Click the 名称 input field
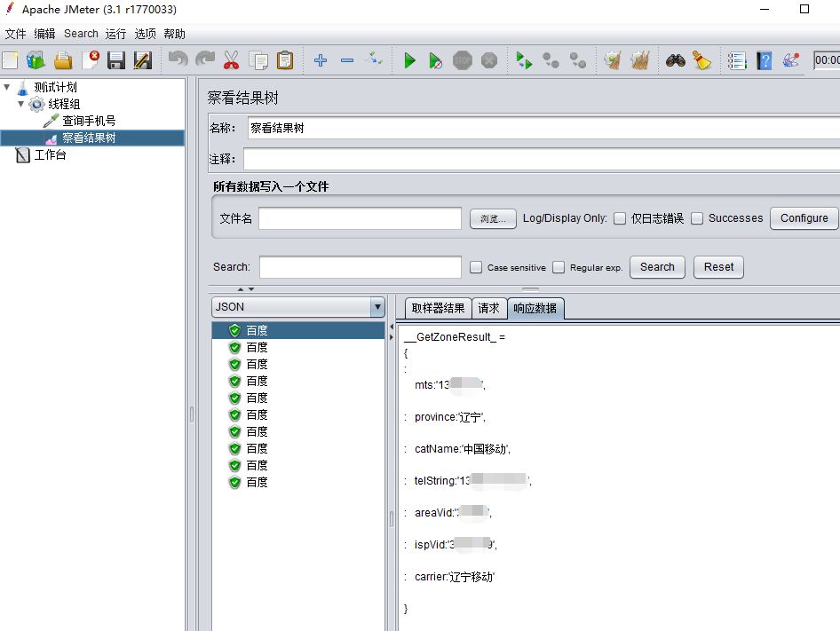Screen dimensions: 840x631 [543, 129]
